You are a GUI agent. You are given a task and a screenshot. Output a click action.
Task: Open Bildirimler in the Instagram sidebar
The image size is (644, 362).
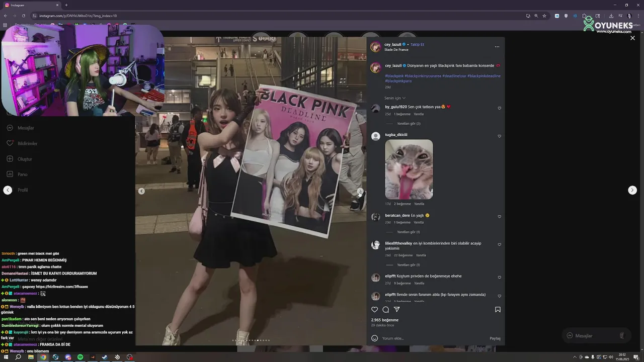tap(22, 144)
